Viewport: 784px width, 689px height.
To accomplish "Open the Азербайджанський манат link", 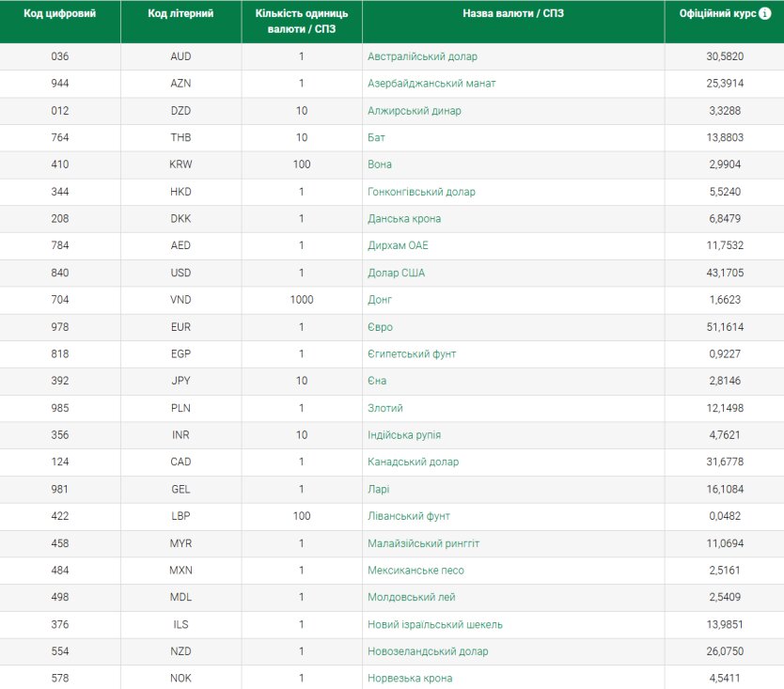I will pyautogui.click(x=431, y=84).
